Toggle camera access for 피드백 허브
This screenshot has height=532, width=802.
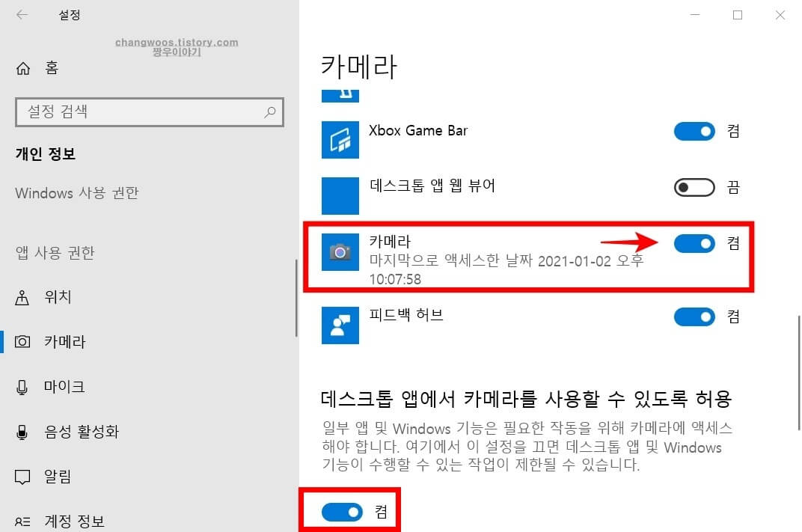click(694, 317)
